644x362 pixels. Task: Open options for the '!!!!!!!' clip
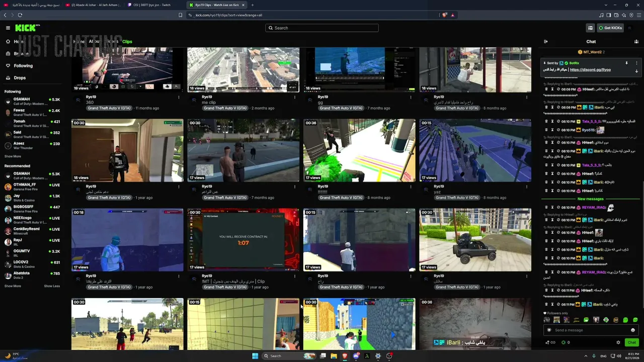411,187
